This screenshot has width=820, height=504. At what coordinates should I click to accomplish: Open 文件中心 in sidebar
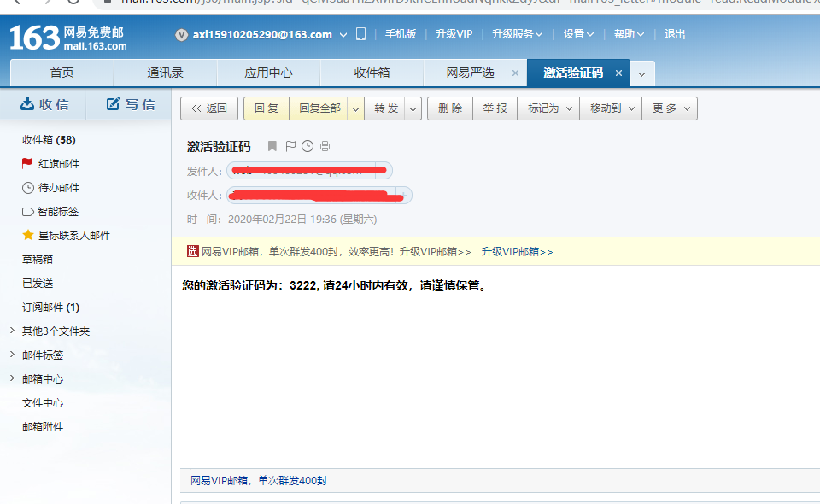[x=43, y=403]
